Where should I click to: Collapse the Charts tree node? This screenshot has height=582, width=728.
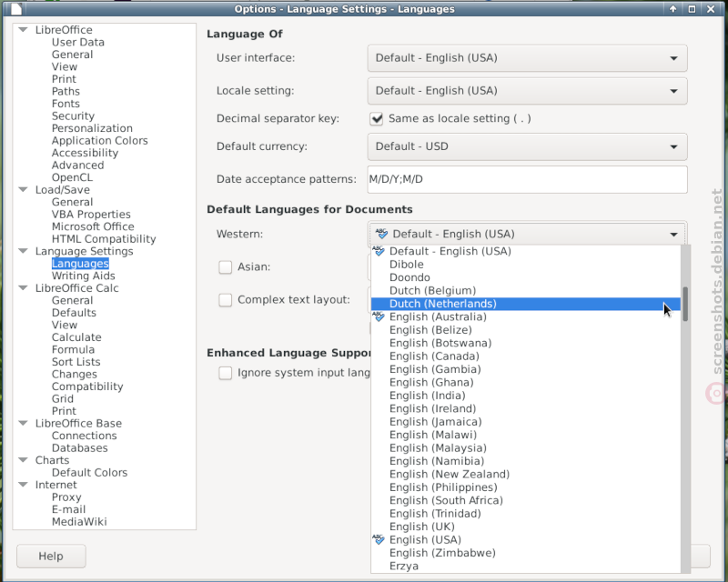coord(23,460)
